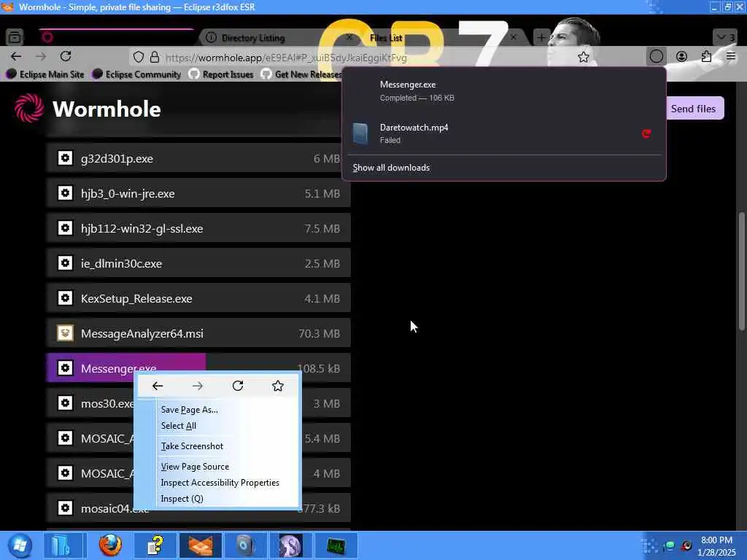This screenshot has width=747, height=560.
Task: Click the Messenger.exe completed download entry
Action: 503,91
